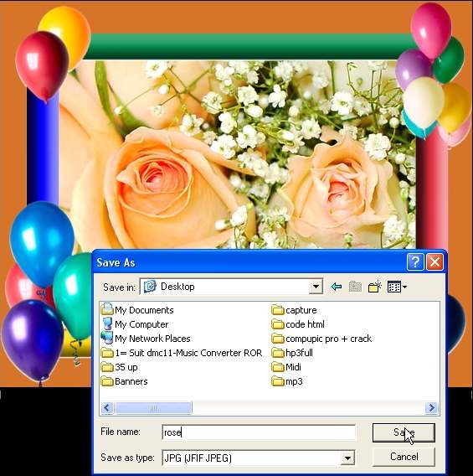Select the compupic pro + crack folder

pyautogui.click(x=321, y=339)
